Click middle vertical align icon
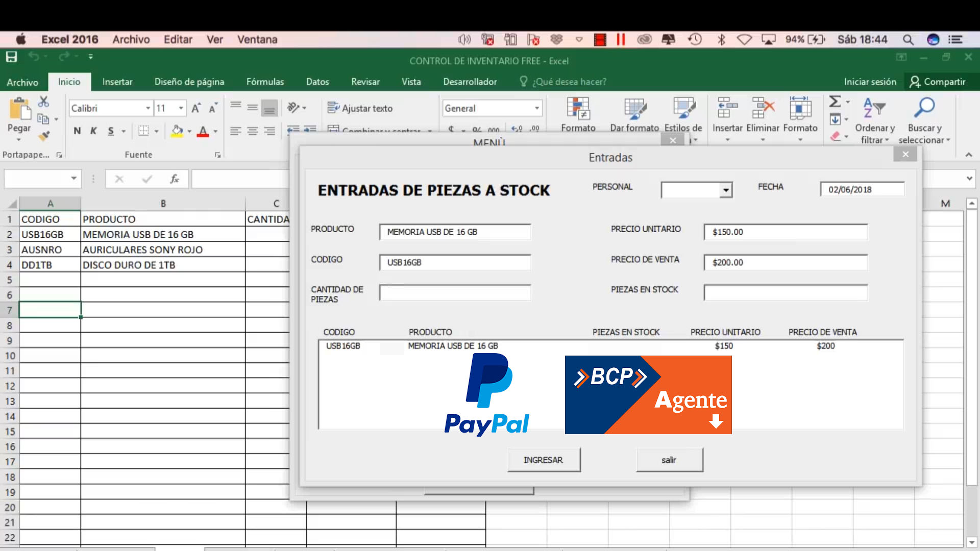The image size is (980, 551). [252, 107]
